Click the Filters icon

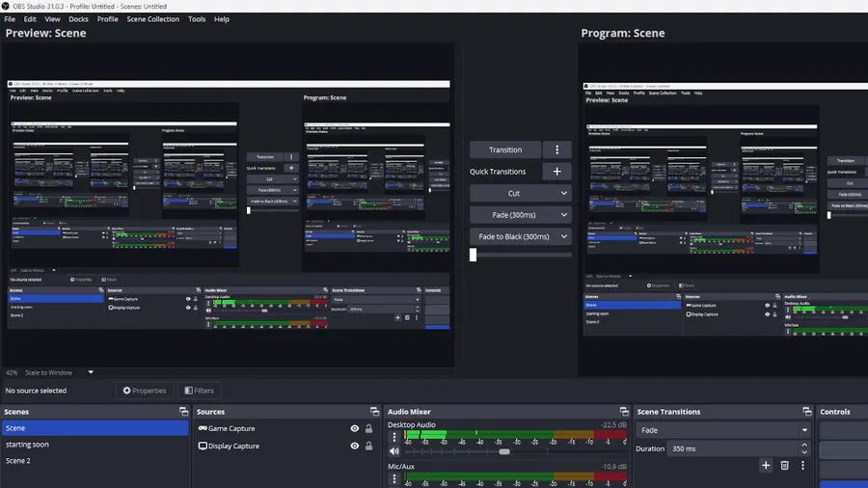click(188, 391)
